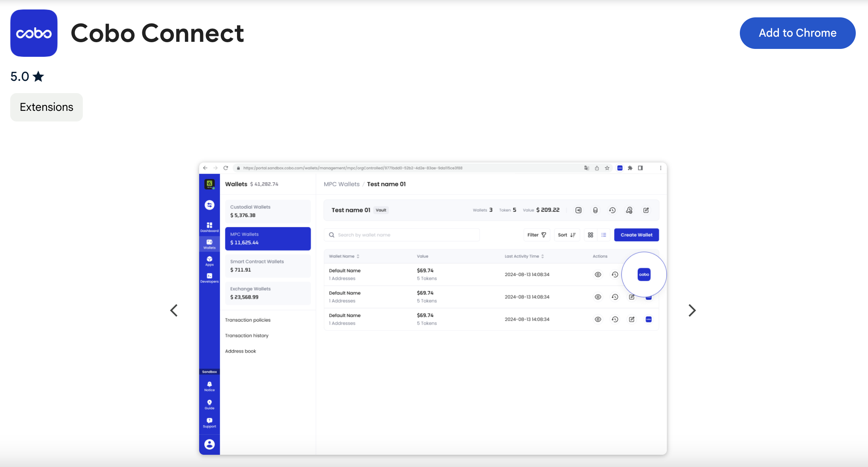The width and height of the screenshot is (868, 467).
Task: Open the Filter dropdown
Action: 537,235
